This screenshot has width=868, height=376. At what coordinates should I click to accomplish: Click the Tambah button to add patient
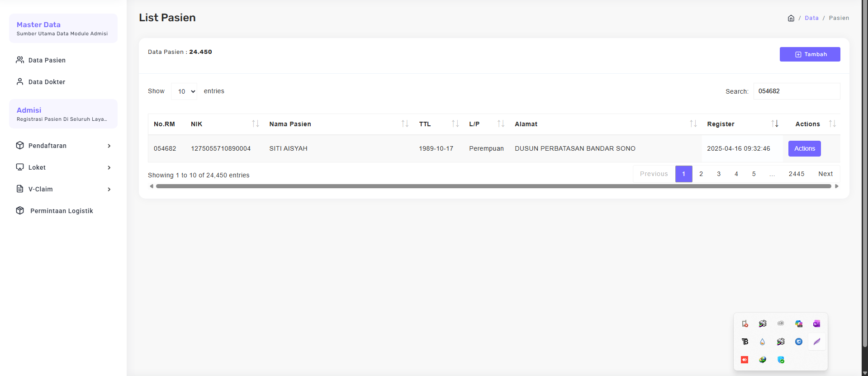click(810, 54)
